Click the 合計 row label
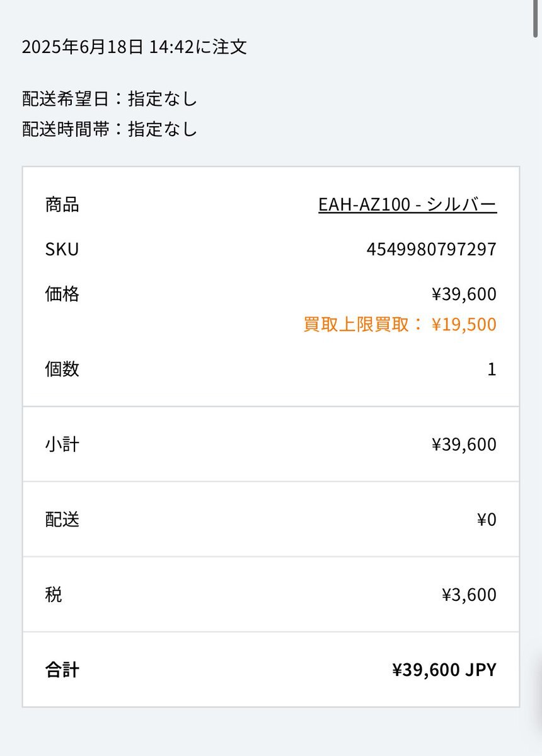 (62, 670)
